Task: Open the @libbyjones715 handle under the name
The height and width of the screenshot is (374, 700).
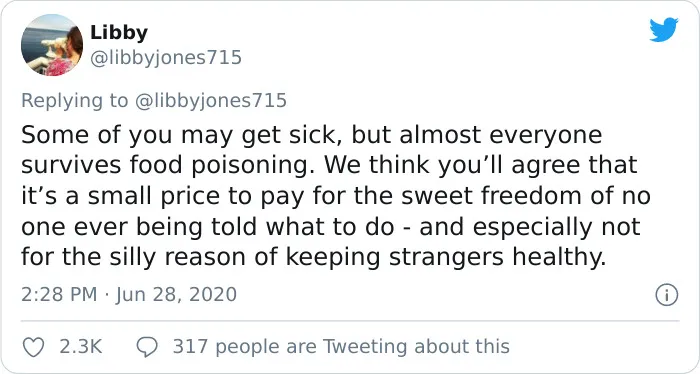Action: 166,58
